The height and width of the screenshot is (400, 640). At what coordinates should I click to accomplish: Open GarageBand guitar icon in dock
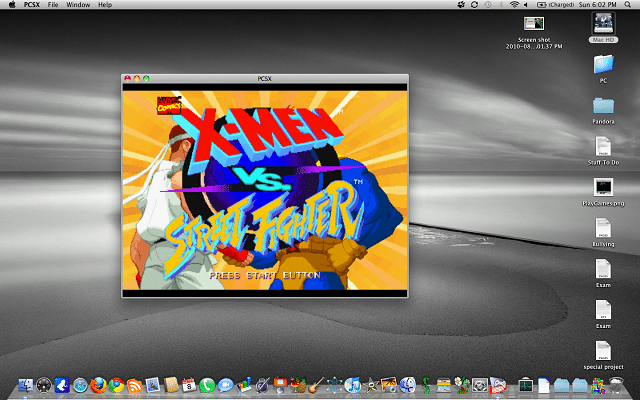click(316, 385)
